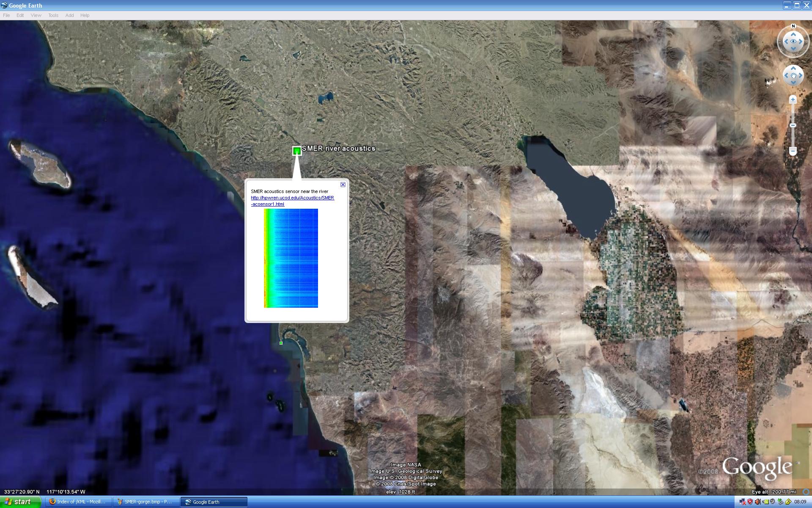Click the red security shield tray icon

click(750, 502)
